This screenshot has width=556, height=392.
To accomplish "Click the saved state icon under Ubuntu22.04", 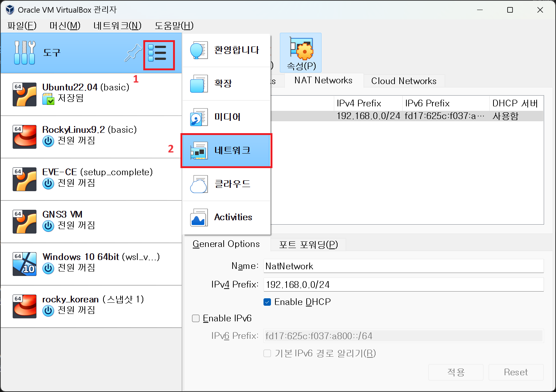I will coord(48,99).
